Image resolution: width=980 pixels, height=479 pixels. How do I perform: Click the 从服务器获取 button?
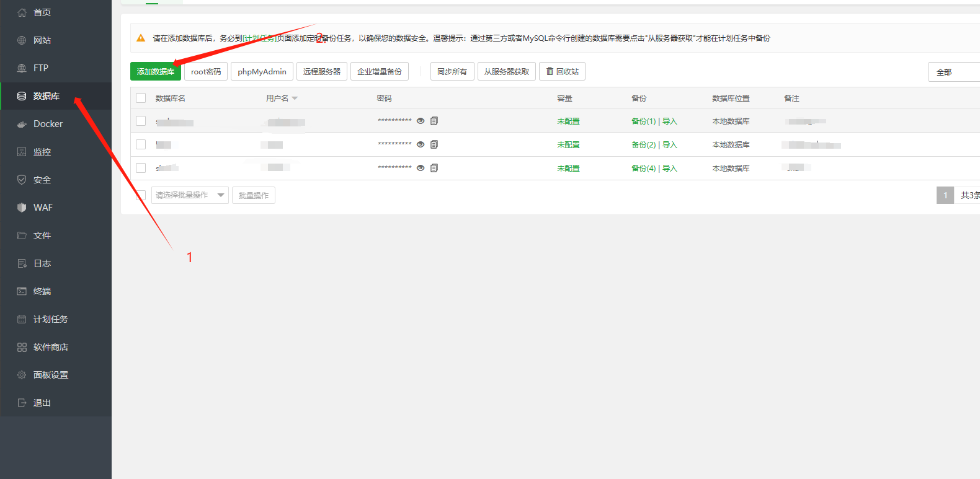coord(507,71)
